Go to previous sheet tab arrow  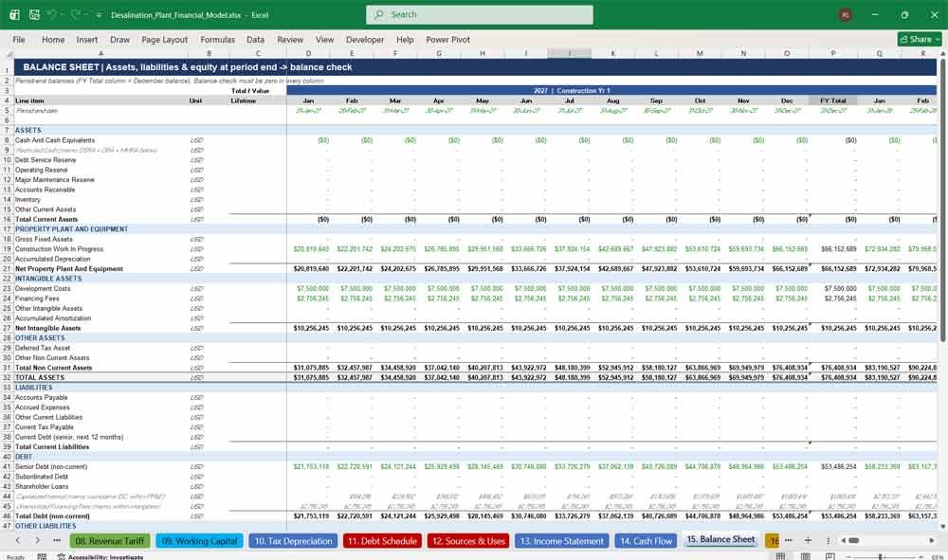tap(18, 541)
